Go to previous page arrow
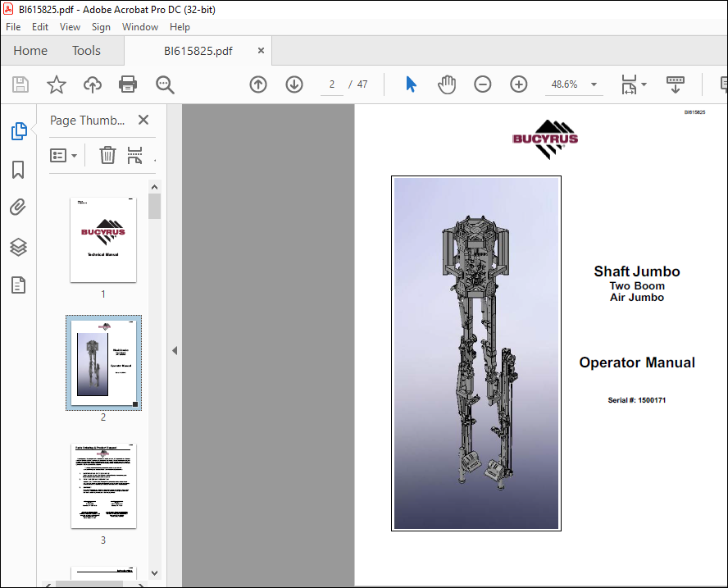Screen dimensions: 728x588 258,84
